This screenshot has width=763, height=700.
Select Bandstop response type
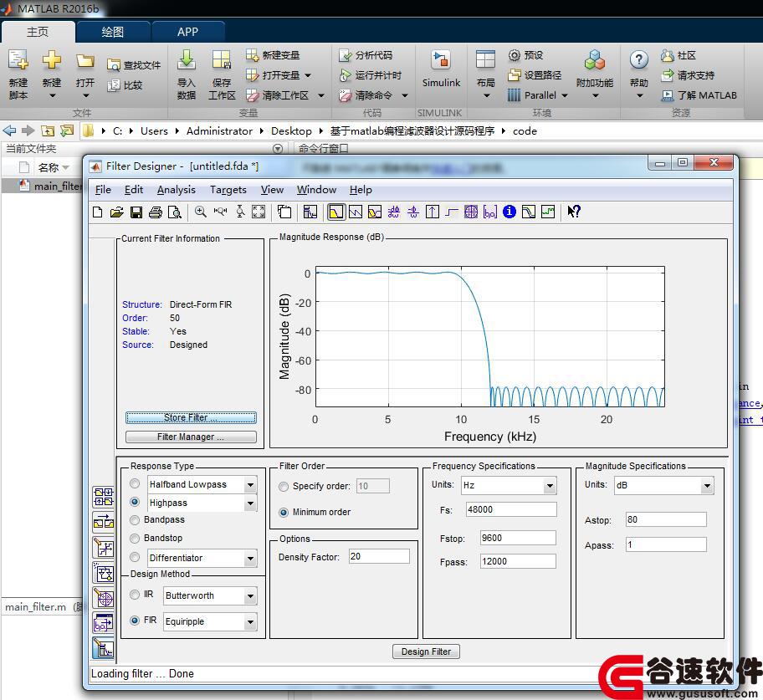click(x=135, y=539)
